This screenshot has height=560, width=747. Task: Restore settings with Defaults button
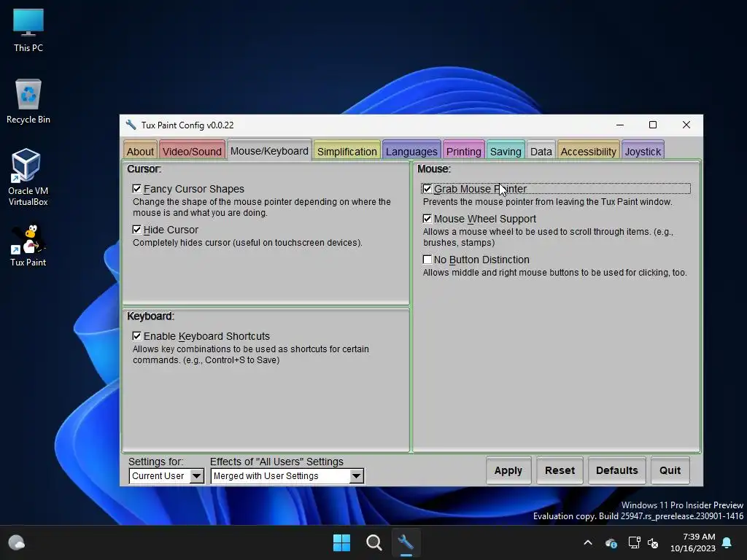click(617, 470)
